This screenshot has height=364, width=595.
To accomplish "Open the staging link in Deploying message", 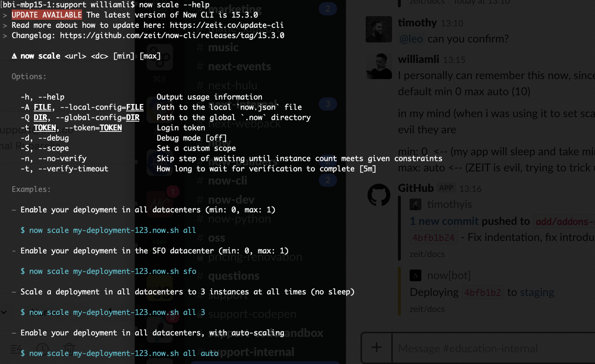I will click(537, 293).
